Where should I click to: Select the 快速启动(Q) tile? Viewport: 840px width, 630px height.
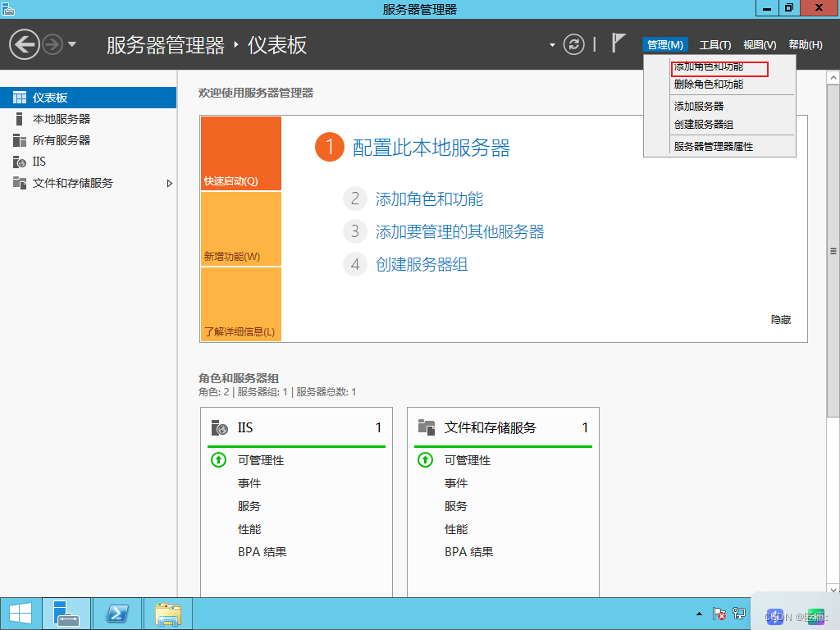coord(241,153)
